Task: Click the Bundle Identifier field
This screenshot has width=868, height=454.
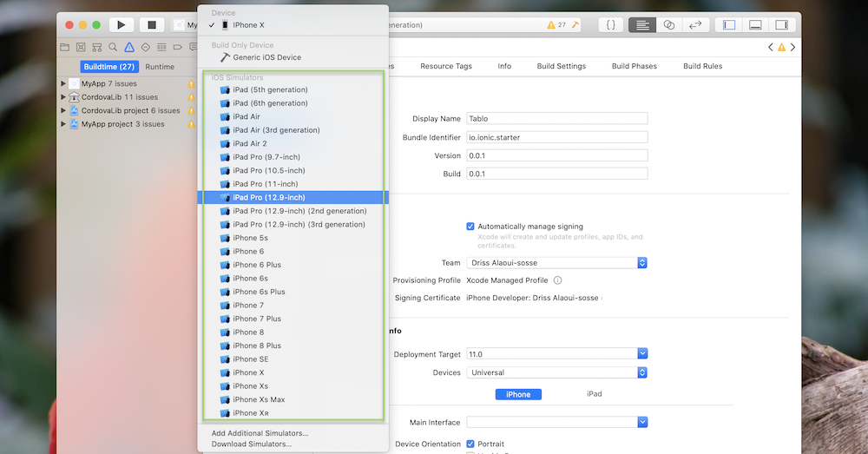Action: coord(557,137)
